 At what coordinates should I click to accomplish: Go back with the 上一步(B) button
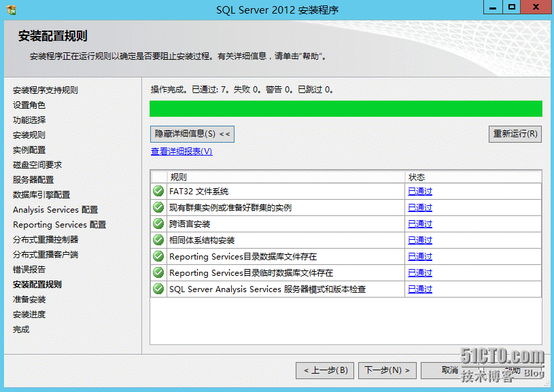click(326, 370)
